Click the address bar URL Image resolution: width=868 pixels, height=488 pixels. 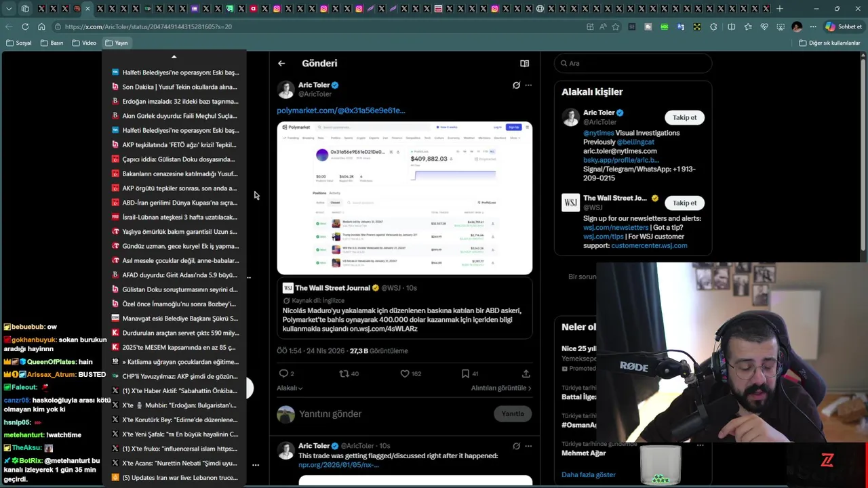pos(149,26)
